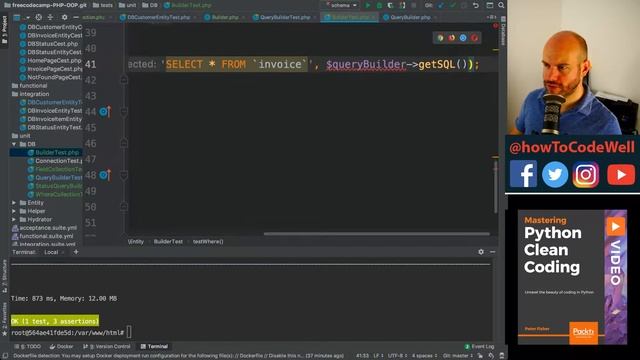Switch to QueryBuilder.php editor tab
The height and width of the screenshot is (360, 640).
[x=409, y=18]
